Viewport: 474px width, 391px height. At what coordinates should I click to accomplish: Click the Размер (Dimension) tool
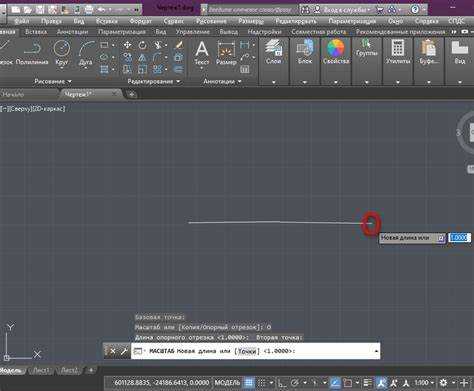(226, 52)
